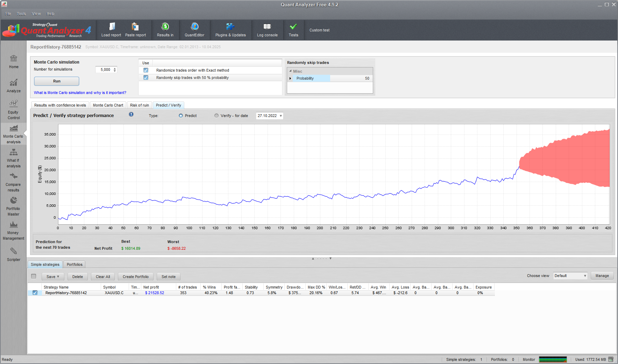
Task: Open the Tools menu
Action: pyautogui.click(x=21, y=14)
